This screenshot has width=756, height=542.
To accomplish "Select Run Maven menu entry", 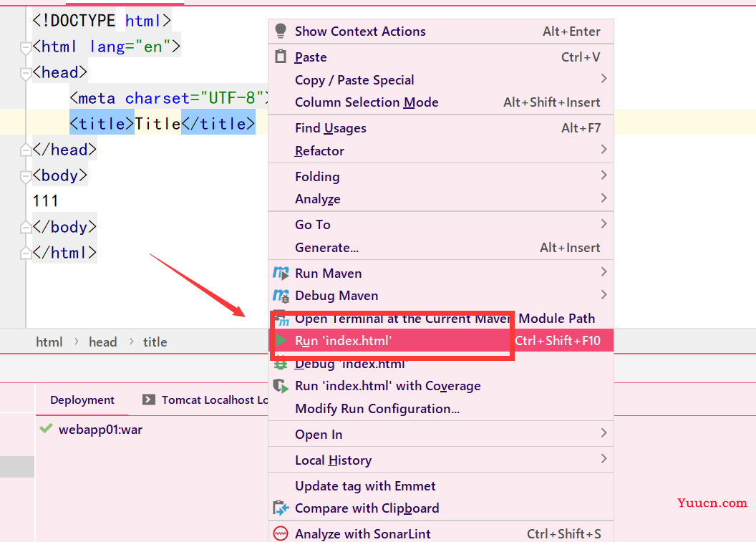I will click(x=441, y=273).
